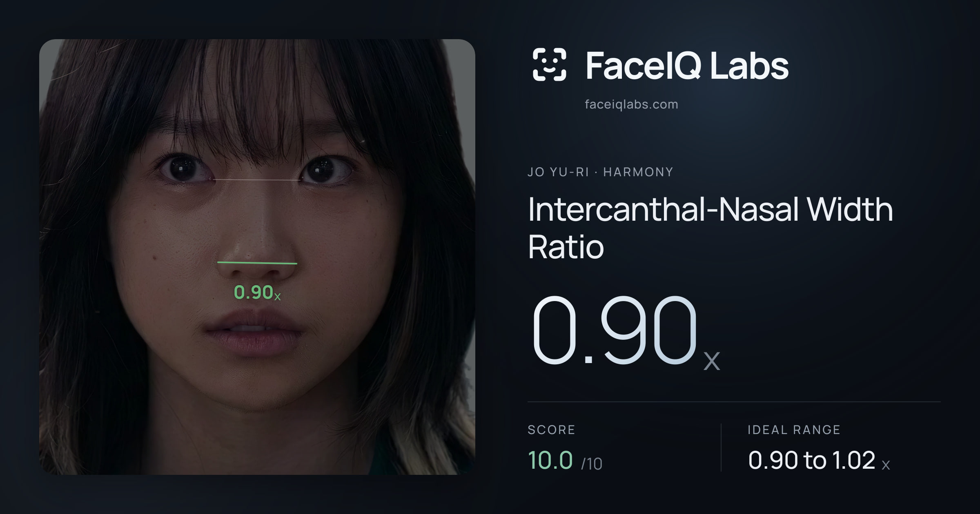Click the 0.90 to 1.02 x range value

819,460
